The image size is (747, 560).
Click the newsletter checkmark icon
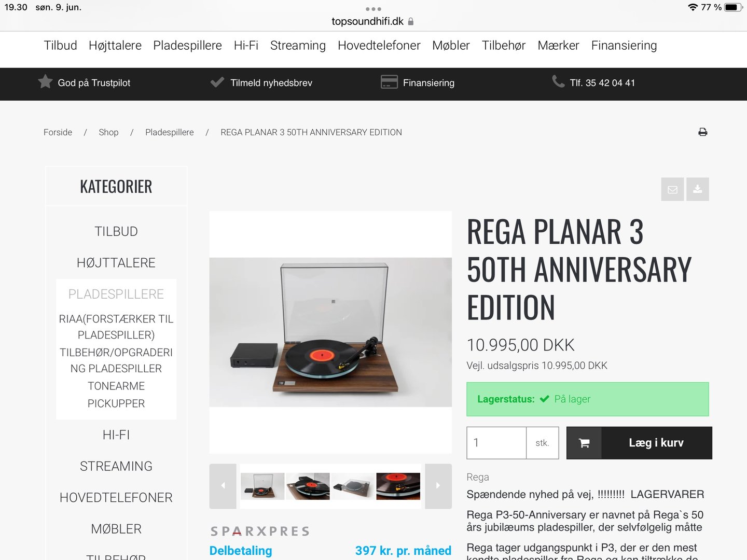217,82
